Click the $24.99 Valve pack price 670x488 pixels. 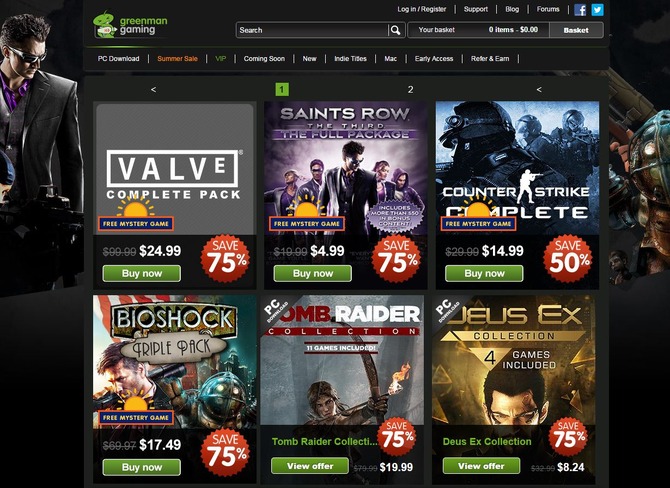coord(160,251)
